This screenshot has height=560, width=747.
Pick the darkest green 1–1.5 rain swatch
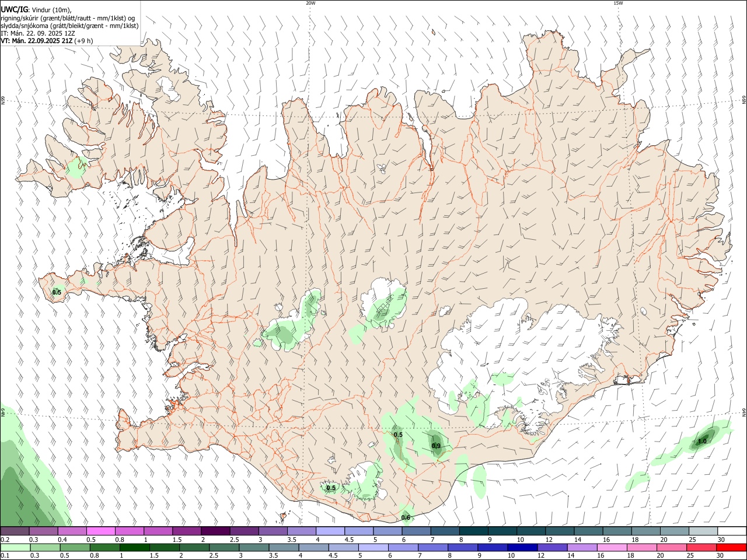tap(135, 548)
